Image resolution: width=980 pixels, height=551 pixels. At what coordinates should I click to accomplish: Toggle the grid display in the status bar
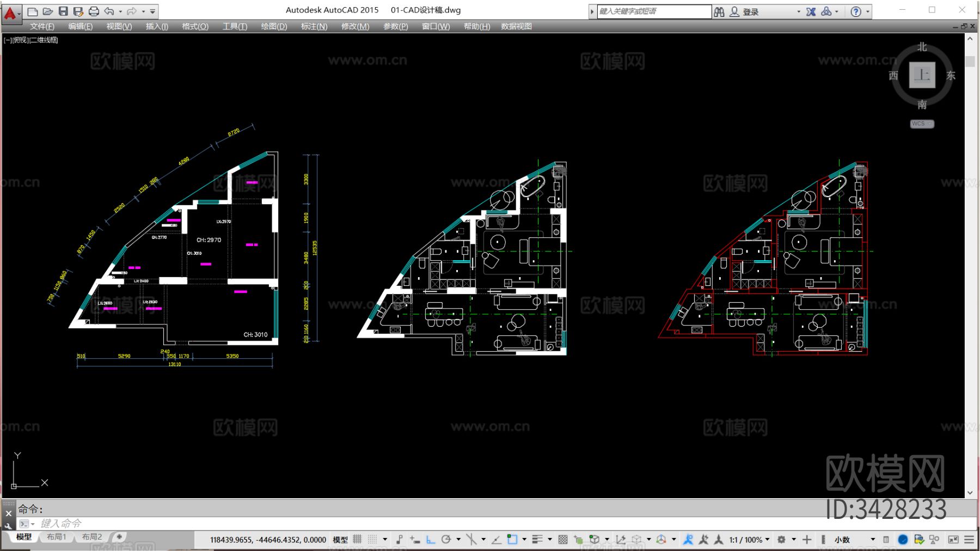[x=357, y=540]
